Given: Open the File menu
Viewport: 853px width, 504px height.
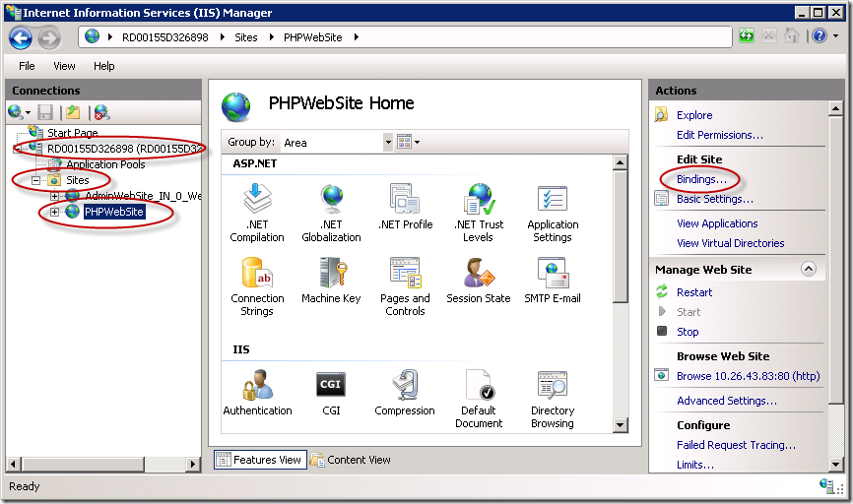Looking at the screenshot, I should tap(27, 66).
